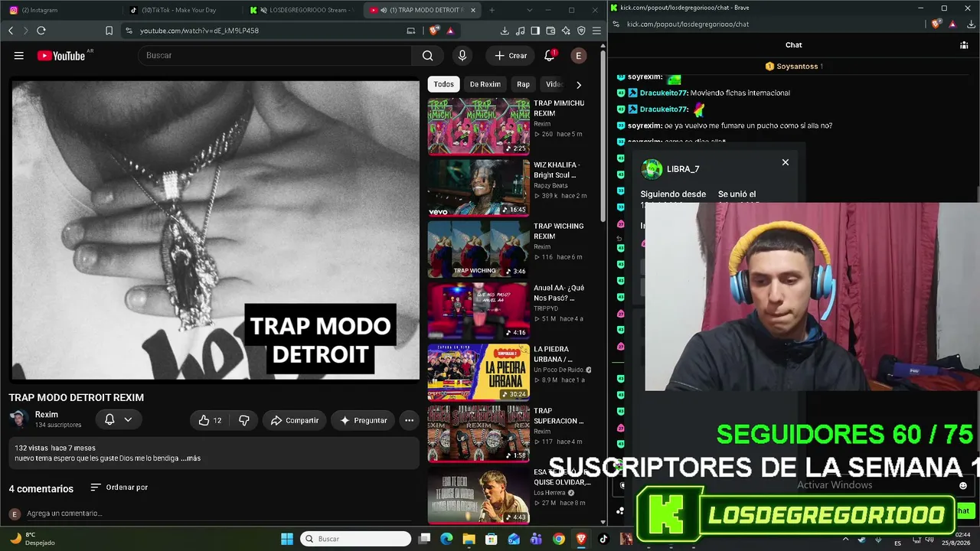
Task: Open Windows Start menu
Action: point(287,539)
